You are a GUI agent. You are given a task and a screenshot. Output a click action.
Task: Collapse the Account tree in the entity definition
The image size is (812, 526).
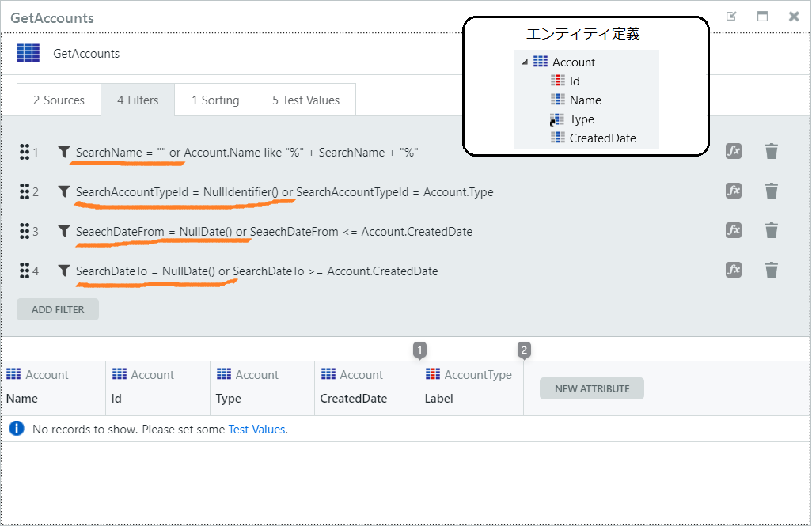[523, 61]
